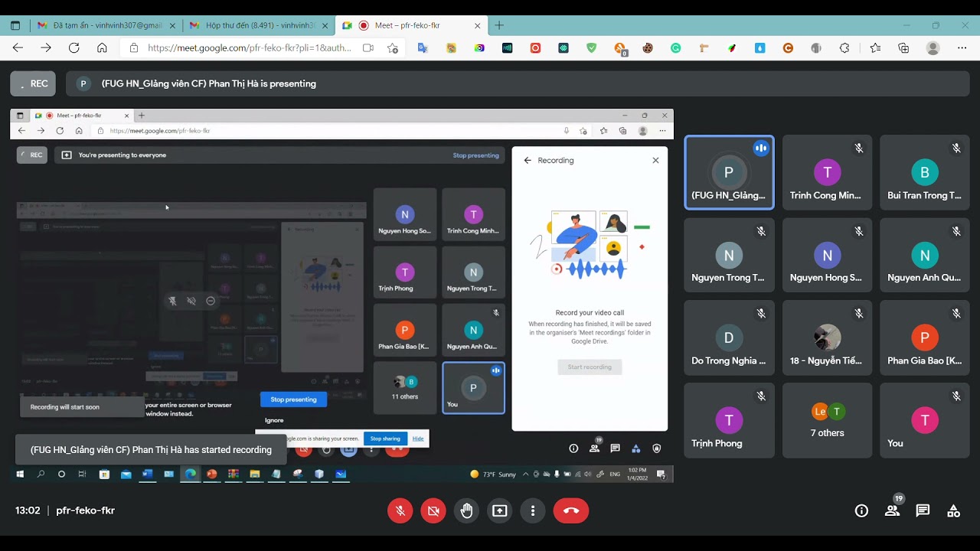
Task: Click the REC recording indicator at top left
Action: [x=33, y=83]
